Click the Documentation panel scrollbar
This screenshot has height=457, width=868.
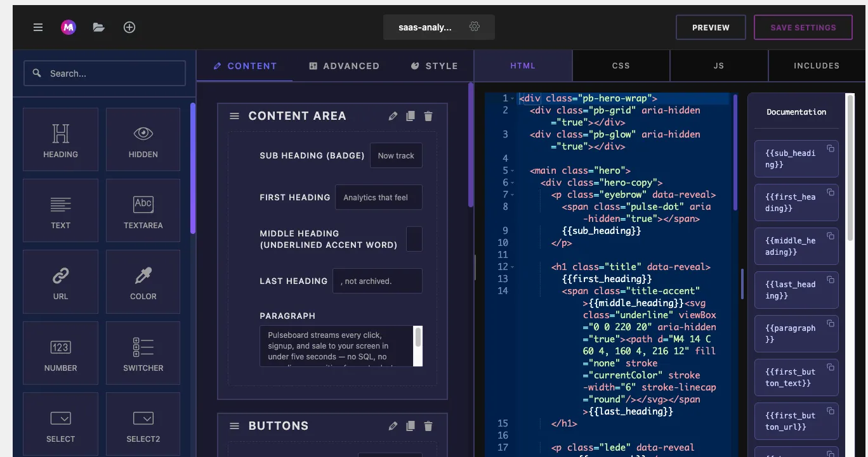[850, 168]
